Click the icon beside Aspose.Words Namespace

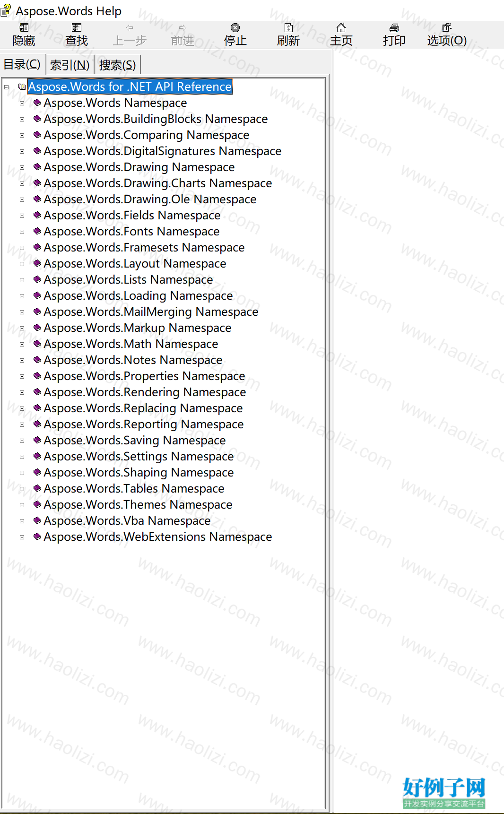click(x=37, y=103)
